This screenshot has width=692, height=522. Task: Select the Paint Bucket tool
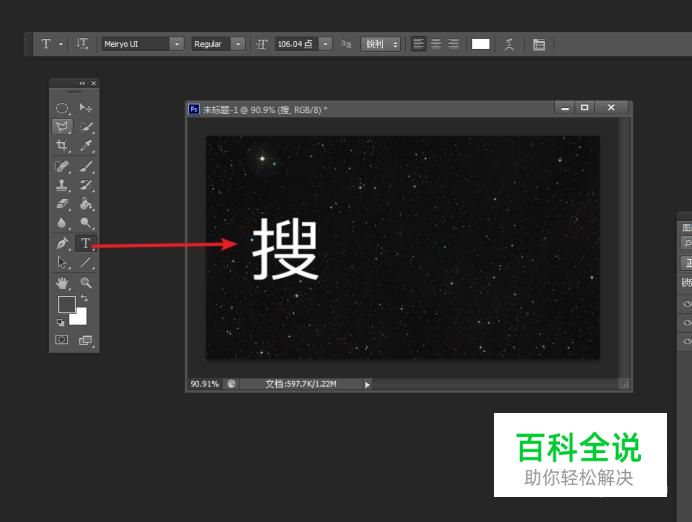86,204
